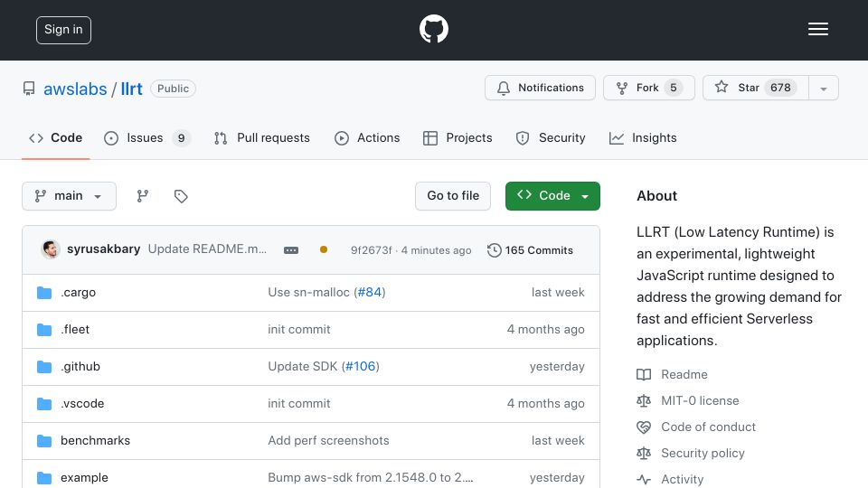Open syrusakbary's profile link
This screenshot has height=488, width=868.
(x=103, y=249)
